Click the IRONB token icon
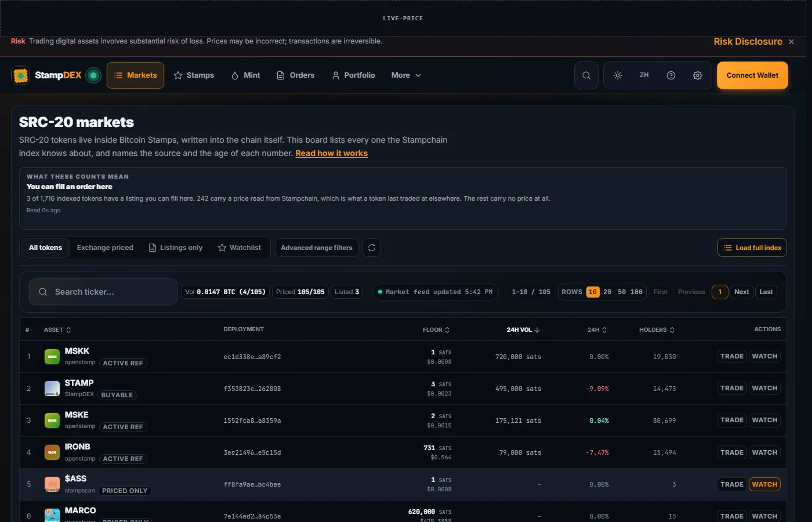This screenshot has width=812, height=522. pos(52,452)
